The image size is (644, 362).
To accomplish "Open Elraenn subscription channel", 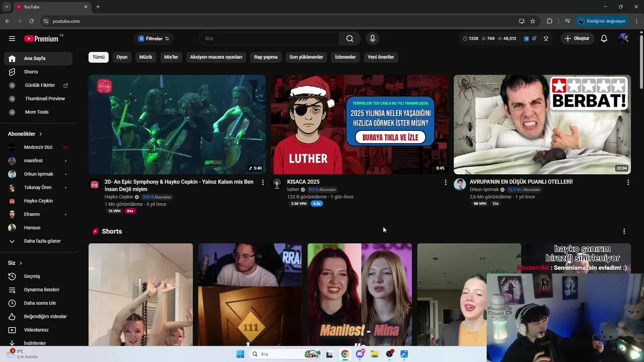I will (38, 214).
